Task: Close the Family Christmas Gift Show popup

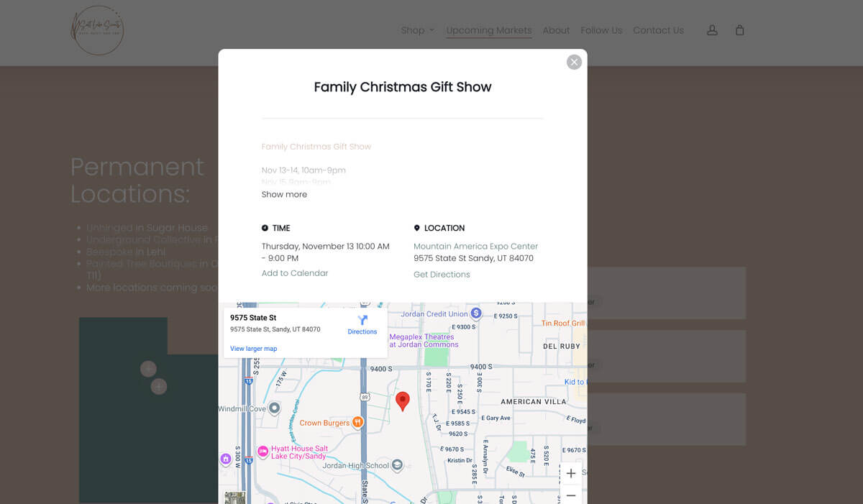Action: [574, 62]
